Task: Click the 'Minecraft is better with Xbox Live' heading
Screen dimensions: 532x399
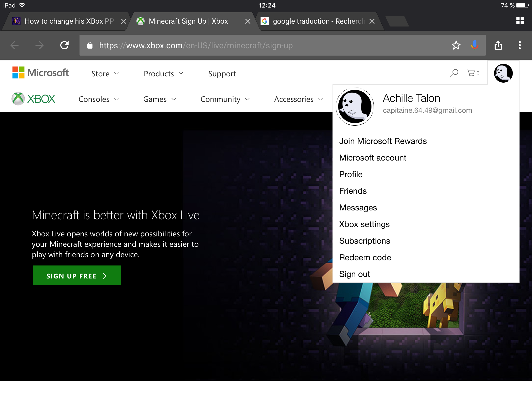Action: (x=116, y=215)
